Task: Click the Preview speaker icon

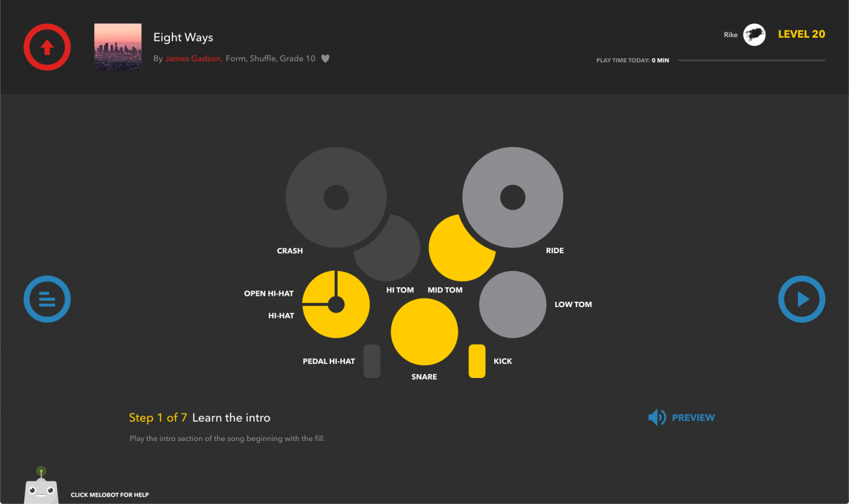Action: (x=657, y=417)
